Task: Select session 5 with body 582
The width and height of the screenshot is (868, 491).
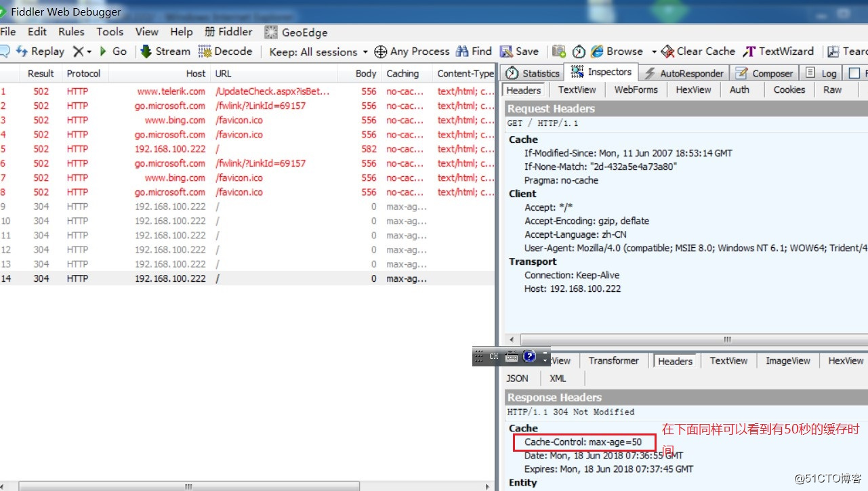Action: 247,148
